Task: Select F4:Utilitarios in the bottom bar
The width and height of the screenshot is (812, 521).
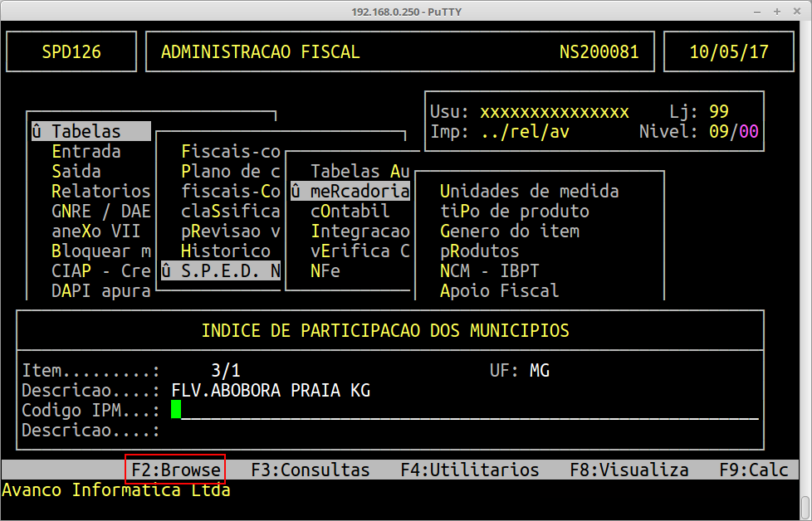Action: (x=469, y=470)
